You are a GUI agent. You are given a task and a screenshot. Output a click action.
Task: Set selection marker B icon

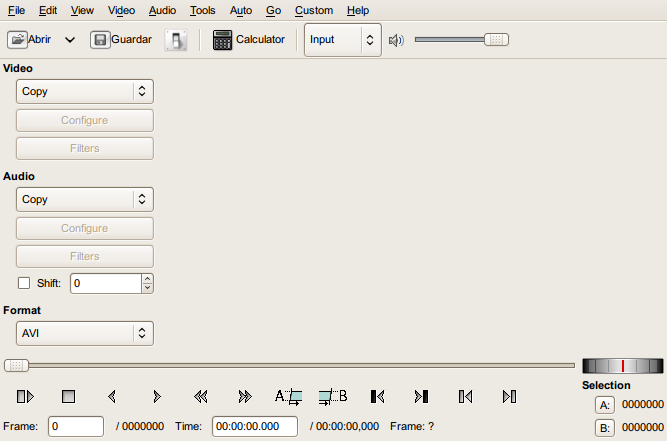[x=333, y=396]
